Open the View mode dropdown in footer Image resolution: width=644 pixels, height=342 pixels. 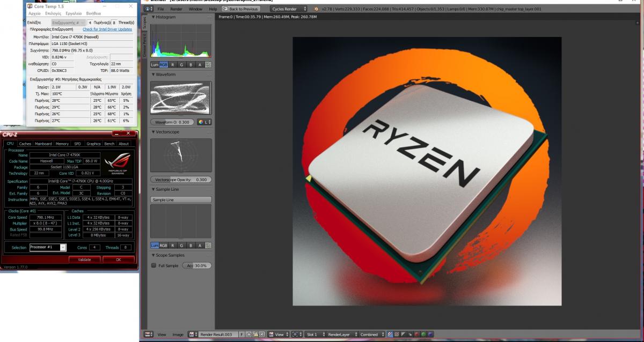pyautogui.click(x=278, y=334)
